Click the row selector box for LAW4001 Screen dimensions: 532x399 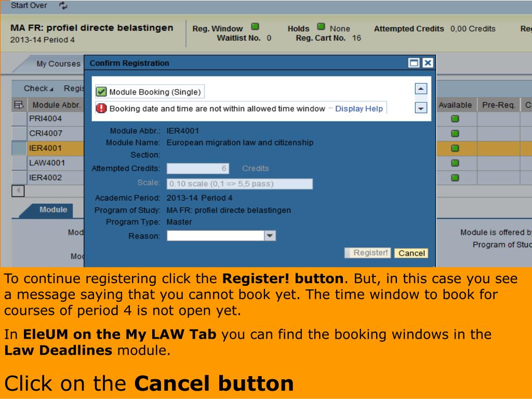[19, 163]
